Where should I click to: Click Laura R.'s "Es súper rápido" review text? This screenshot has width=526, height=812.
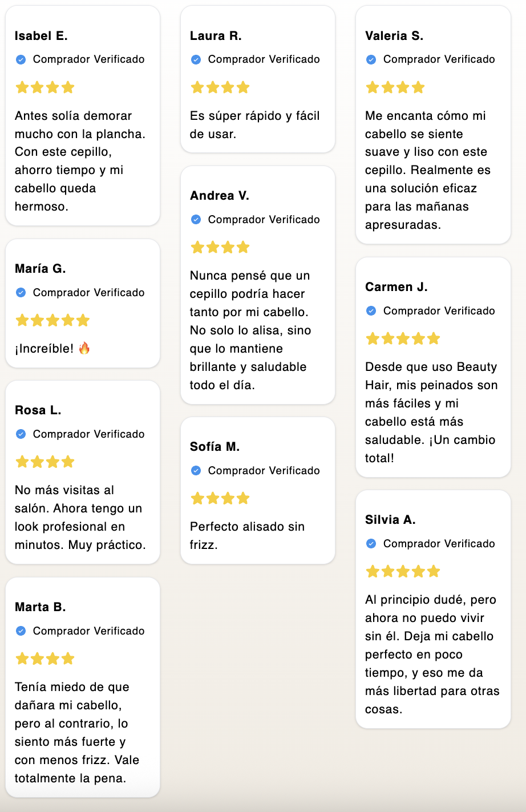click(x=254, y=125)
